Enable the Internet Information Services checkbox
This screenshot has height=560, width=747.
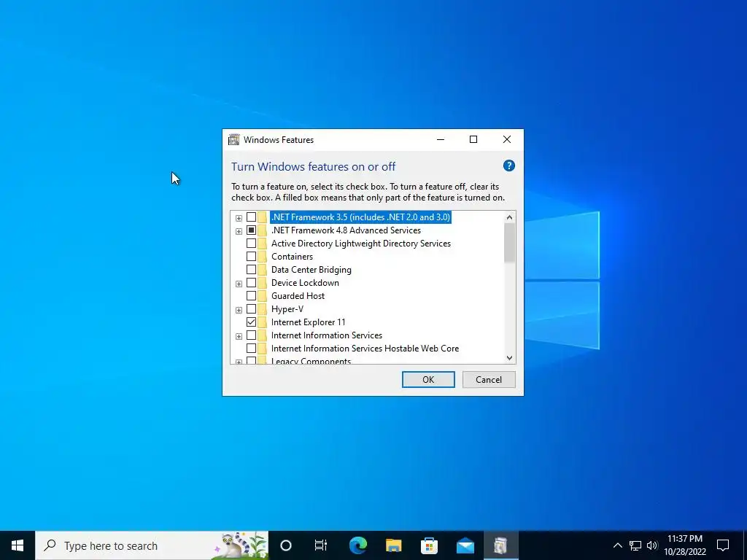click(x=251, y=335)
